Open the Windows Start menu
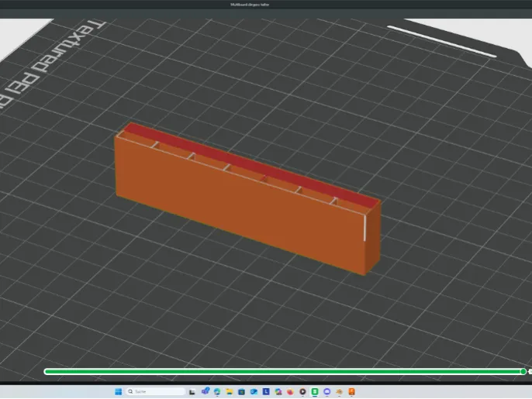Viewport: 532px width, 399px height. point(118,391)
